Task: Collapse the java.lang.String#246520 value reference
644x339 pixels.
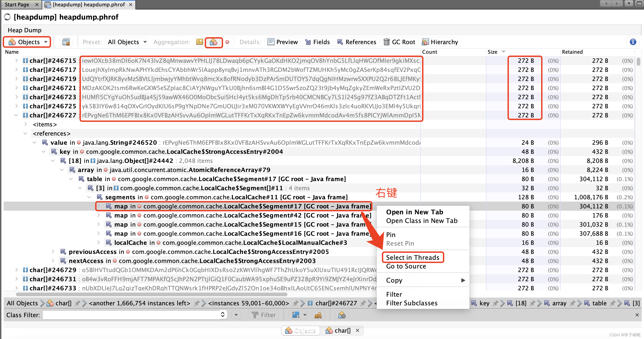Action: 35,142
